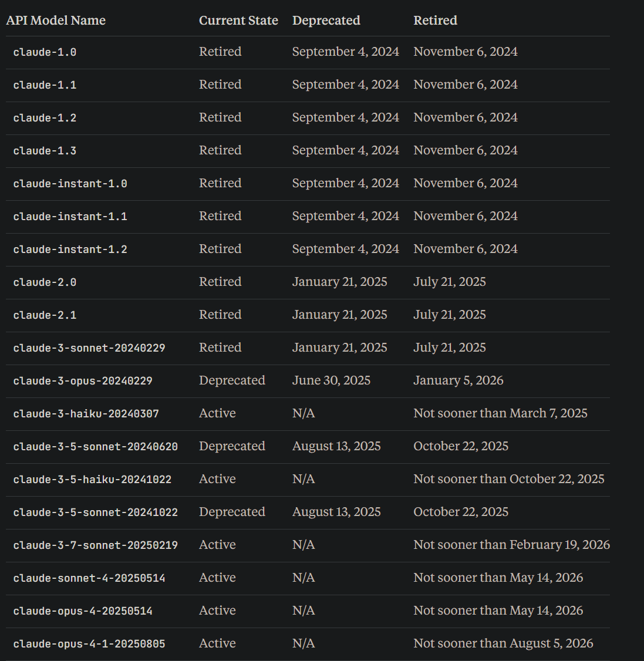This screenshot has height=661, width=644.
Task: Click the Deprecated column header
Action: tap(326, 21)
